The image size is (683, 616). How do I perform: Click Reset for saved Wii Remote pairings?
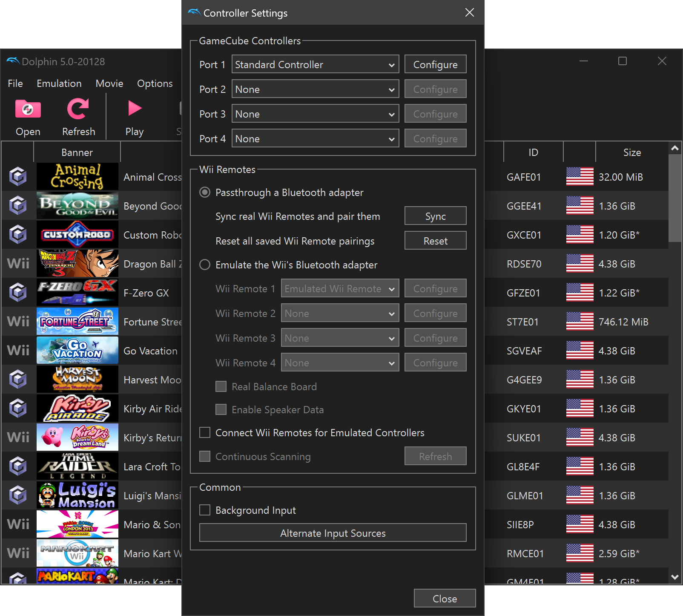click(435, 241)
